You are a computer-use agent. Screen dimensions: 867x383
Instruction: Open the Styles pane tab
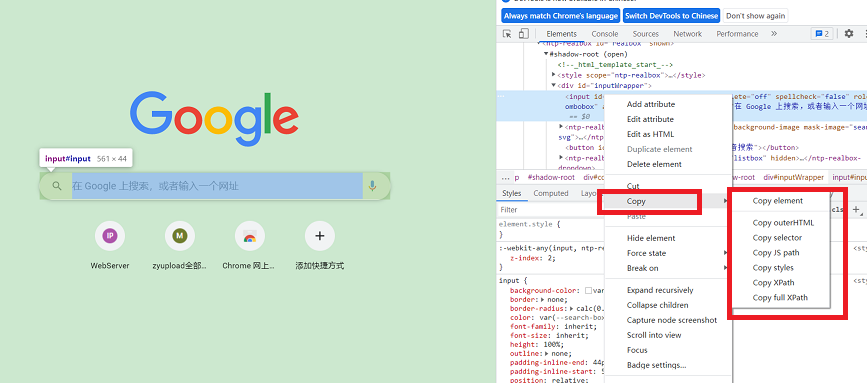511,193
